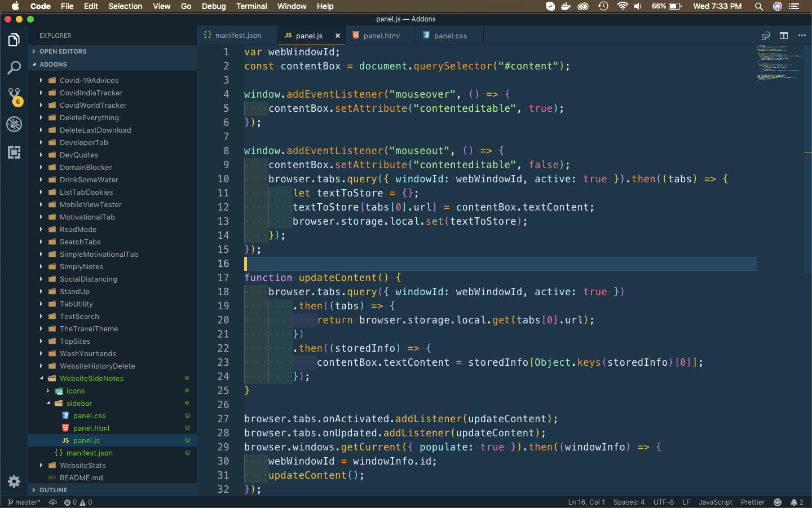Image resolution: width=812 pixels, height=508 pixels.
Task: Click the Wed 7:33 PM clock
Action: point(717,6)
